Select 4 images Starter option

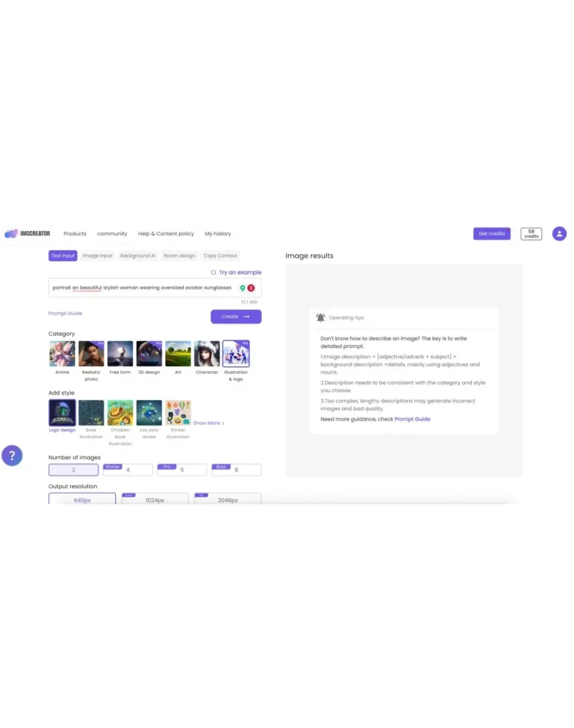[128, 470]
